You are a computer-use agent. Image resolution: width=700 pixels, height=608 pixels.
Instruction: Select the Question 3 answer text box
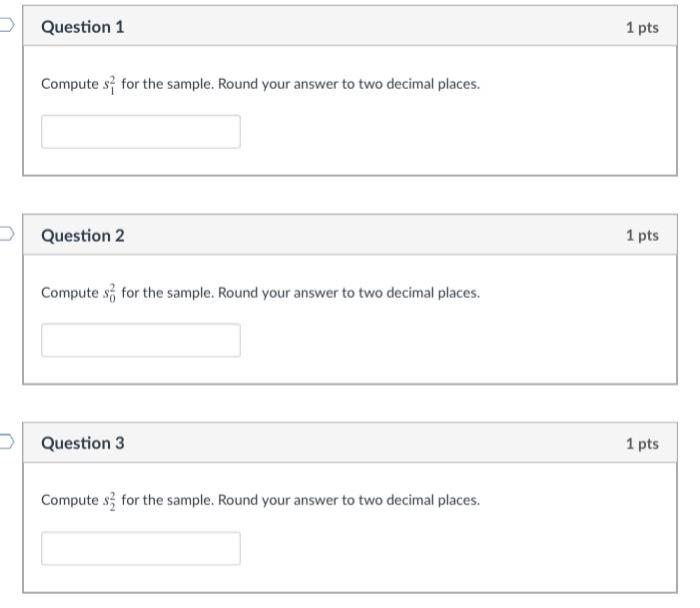click(140, 548)
